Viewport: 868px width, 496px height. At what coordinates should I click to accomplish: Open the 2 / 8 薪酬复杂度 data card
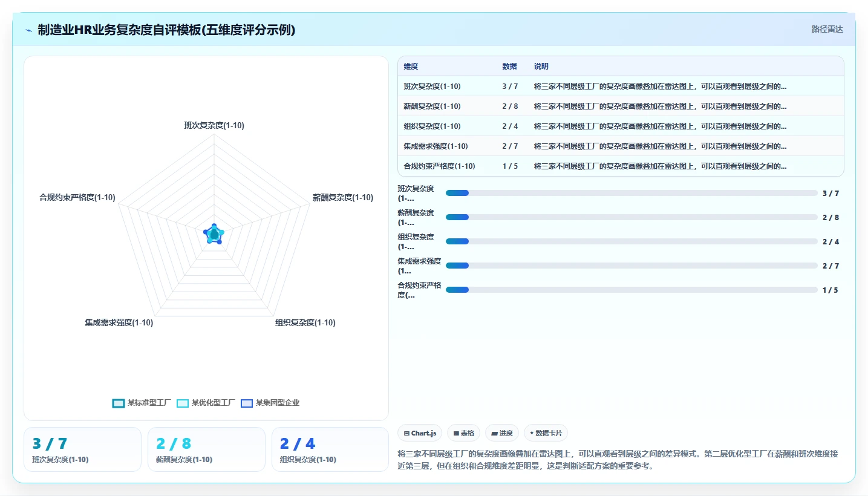coord(206,449)
